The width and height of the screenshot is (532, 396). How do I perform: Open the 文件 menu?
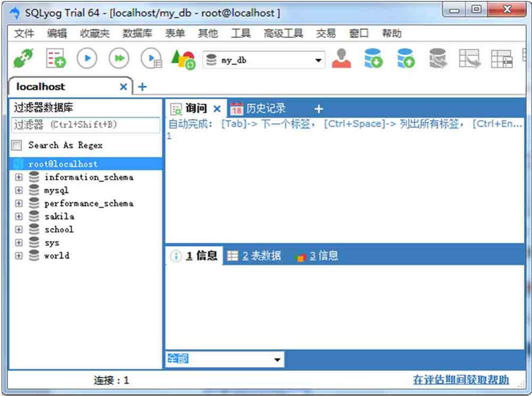click(24, 33)
